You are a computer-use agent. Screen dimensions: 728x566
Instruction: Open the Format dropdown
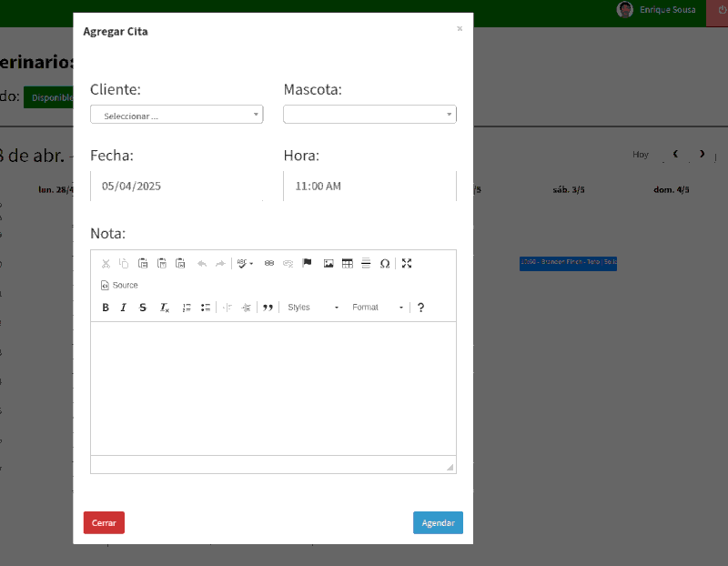(378, 308)
